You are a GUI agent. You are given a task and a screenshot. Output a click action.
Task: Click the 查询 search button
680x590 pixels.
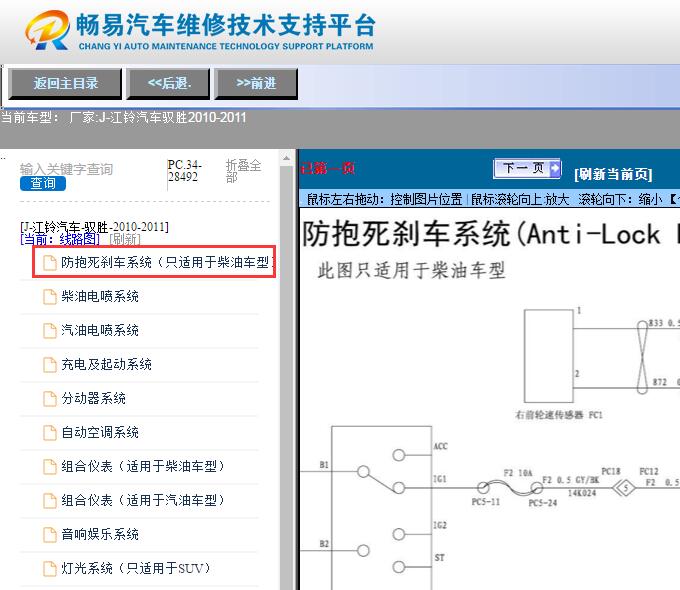click(x=43, y=184)
